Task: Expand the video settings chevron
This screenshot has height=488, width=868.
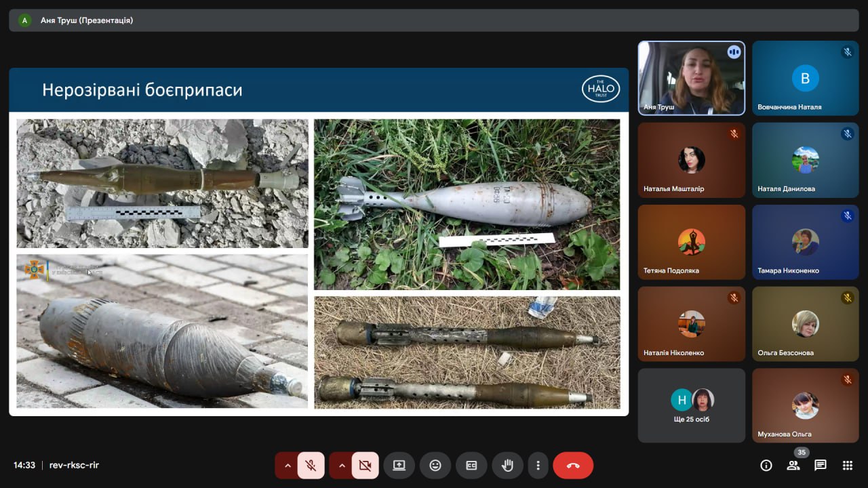Action: point(342,466)
